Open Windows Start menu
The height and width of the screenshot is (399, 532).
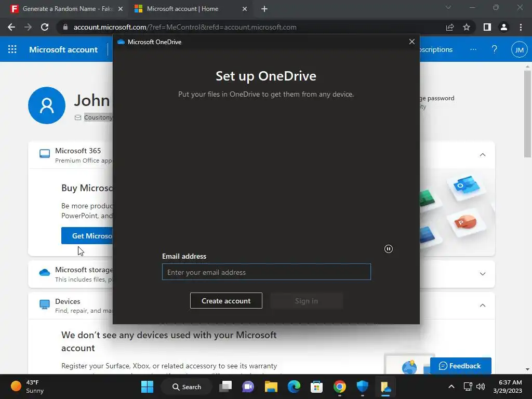pyautogui.click(x=147, y=387)
